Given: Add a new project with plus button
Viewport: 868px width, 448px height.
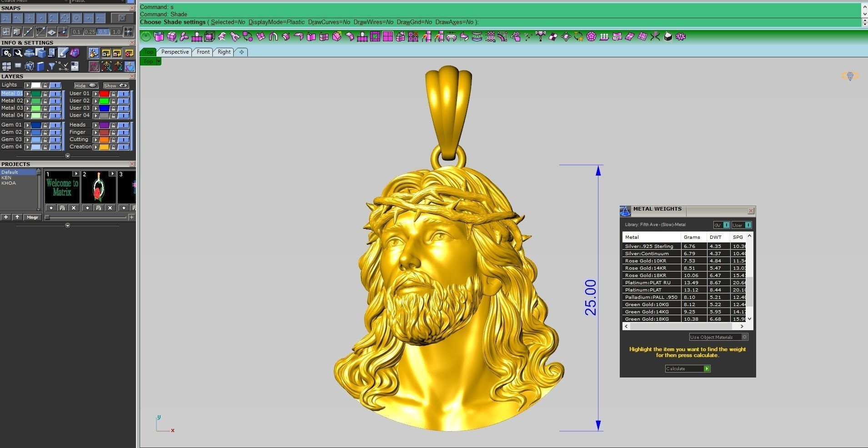Looking at the screenshot, I should 6,217.
